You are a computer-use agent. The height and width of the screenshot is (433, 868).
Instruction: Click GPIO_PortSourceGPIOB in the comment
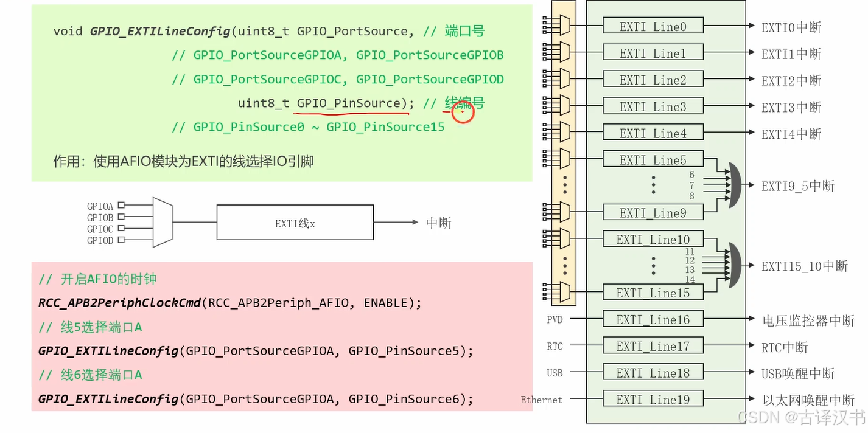430,55
